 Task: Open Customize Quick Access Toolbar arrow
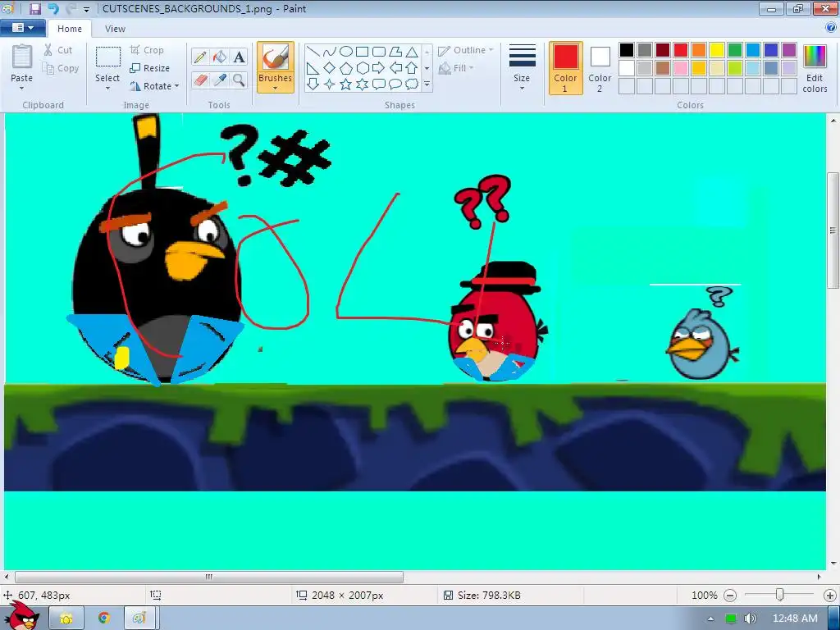point(86,10)
